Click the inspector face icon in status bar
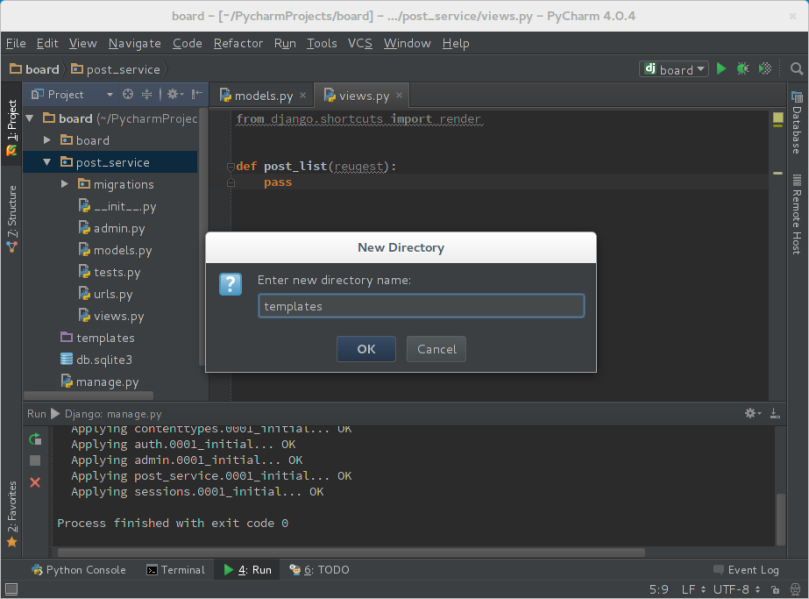 [796, 589]
